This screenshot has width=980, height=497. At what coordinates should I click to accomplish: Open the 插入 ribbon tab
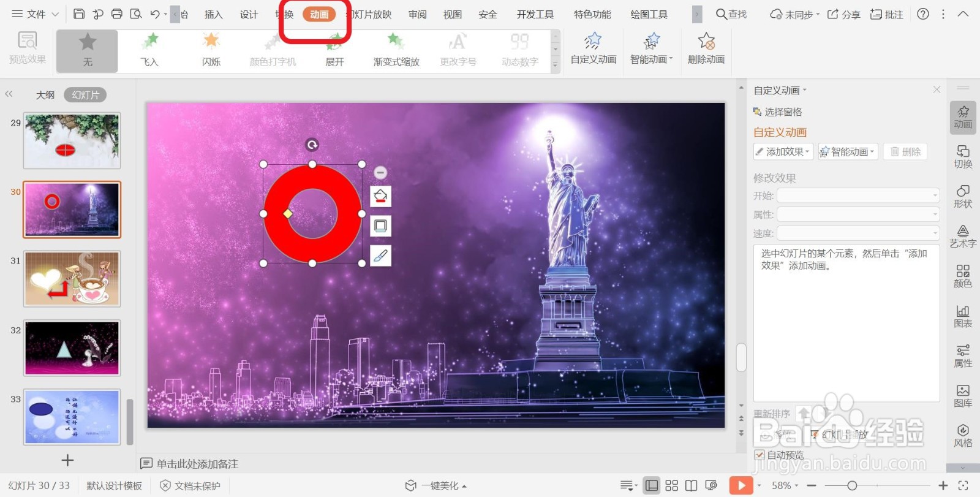pyautogui.click(x=213, y=14)
